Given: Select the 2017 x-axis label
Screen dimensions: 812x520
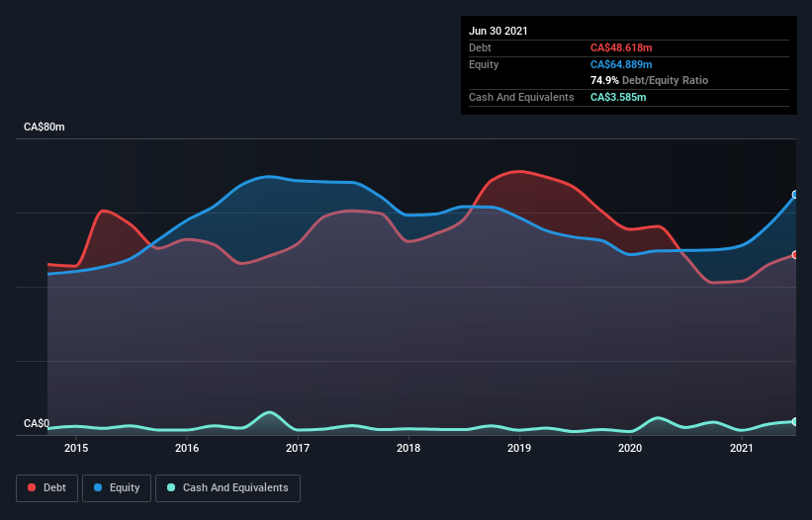Looking at the screenshot, I should coord(298,448).
